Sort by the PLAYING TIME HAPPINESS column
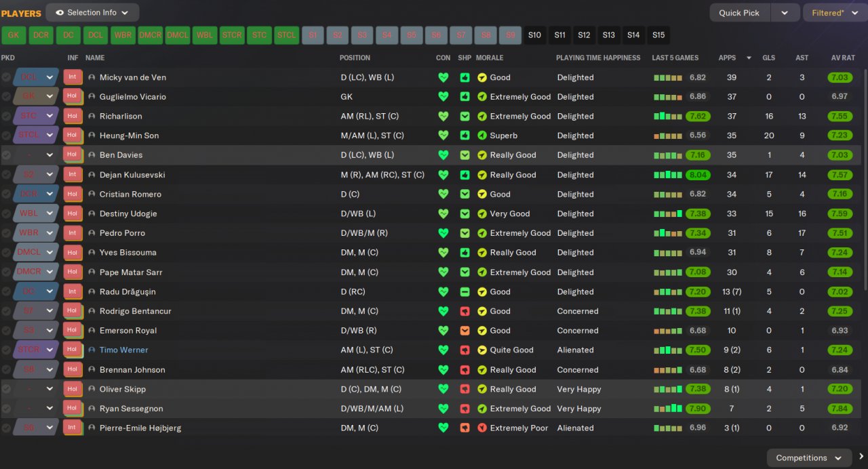Image resolution: width=868 pixels, height=469 pixels. click(x=598, y=58)
